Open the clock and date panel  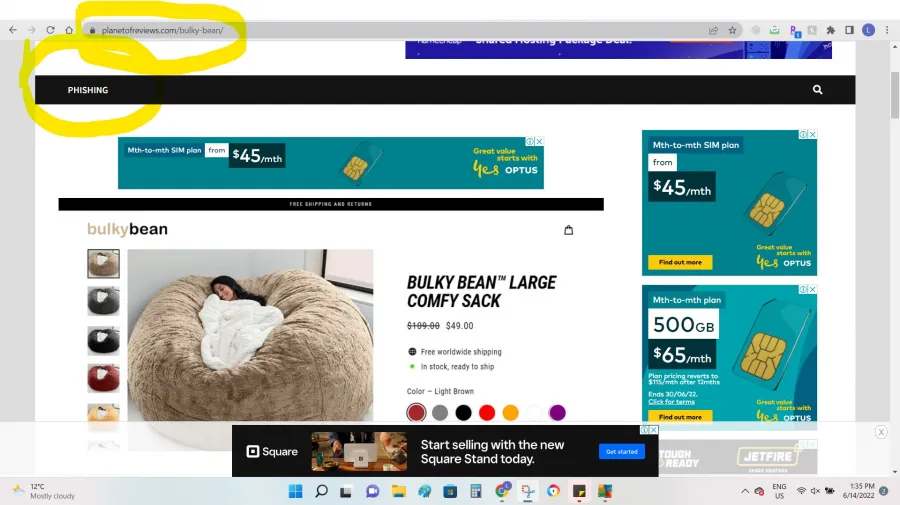(x=859, y=491)
